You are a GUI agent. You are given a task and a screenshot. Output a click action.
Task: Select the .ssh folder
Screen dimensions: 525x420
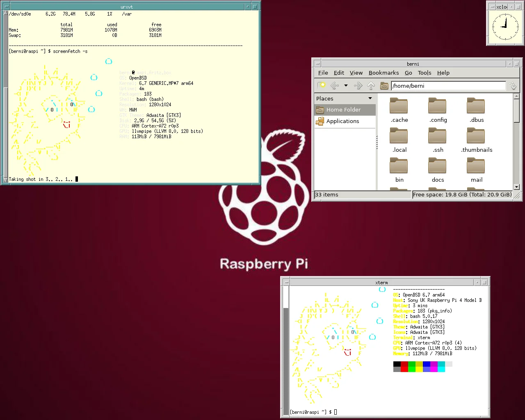click(438, 140)
